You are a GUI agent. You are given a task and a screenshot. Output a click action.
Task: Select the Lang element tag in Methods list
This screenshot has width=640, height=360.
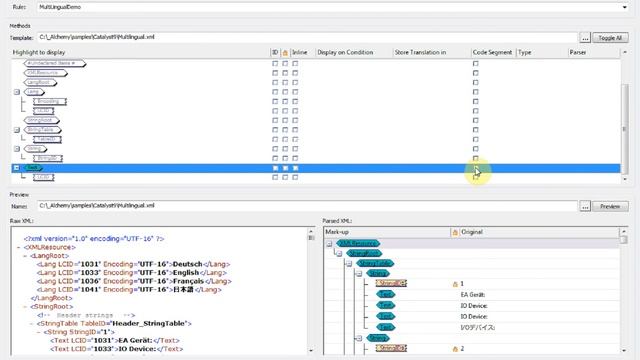(x=34, y=92)
